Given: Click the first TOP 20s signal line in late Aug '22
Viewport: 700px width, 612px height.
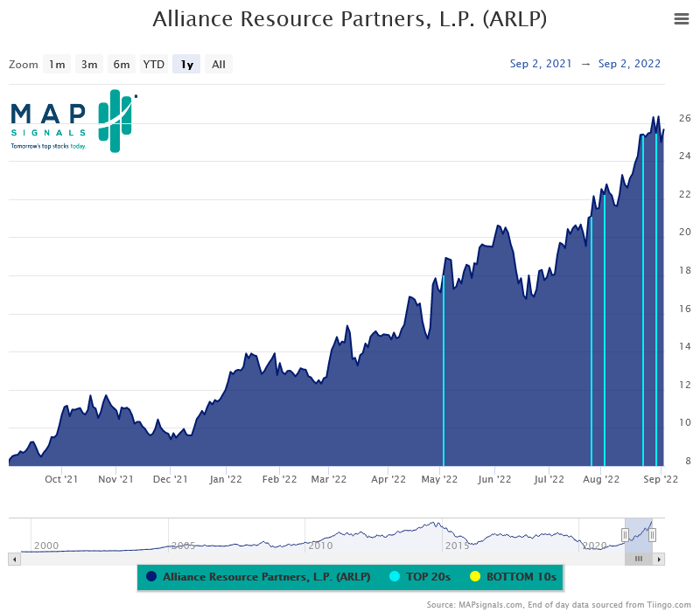Looking at the screenshot, I should pos(643,301).
